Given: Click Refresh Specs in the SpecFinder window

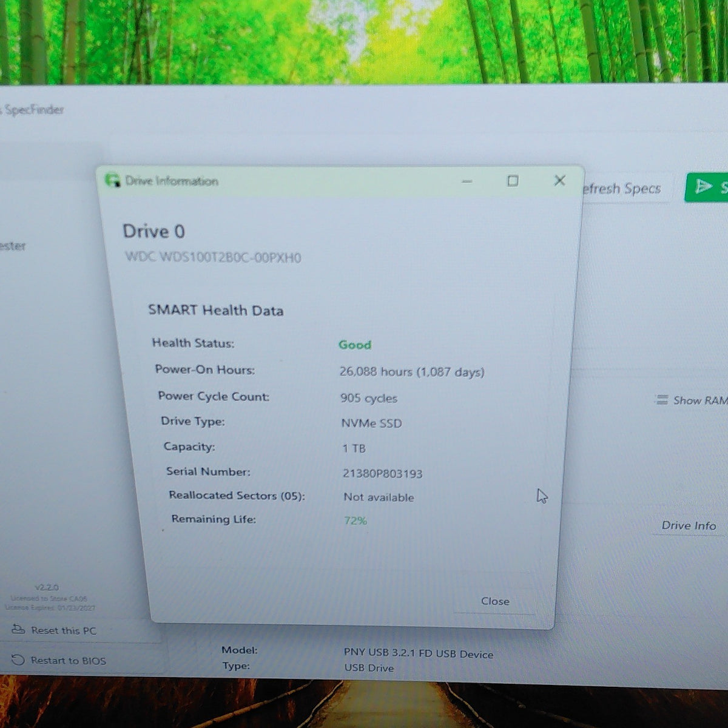Looking at the screenshot, I should point(621,189).
